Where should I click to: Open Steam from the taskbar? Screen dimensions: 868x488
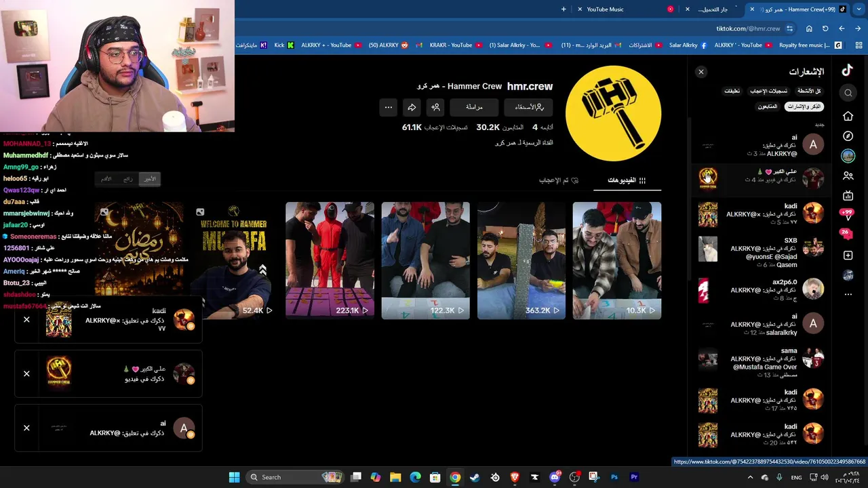coord(475,477)
